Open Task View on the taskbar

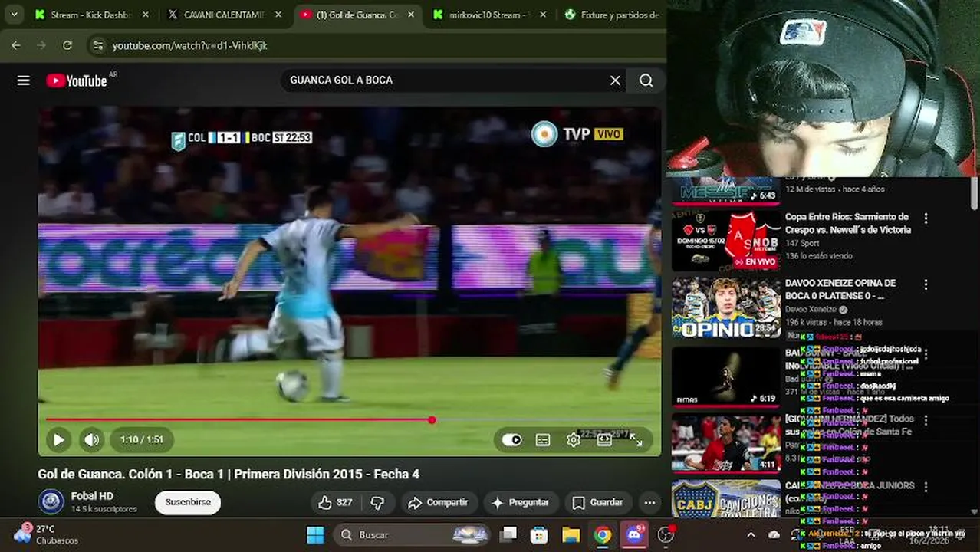tap(508, 534)
